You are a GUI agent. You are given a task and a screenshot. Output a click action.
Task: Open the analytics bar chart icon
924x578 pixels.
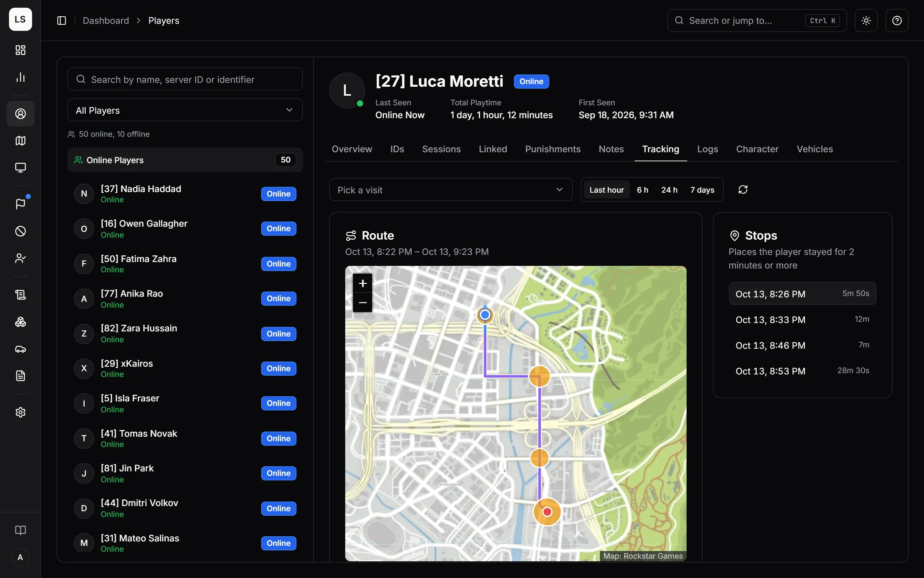[21, 77]
